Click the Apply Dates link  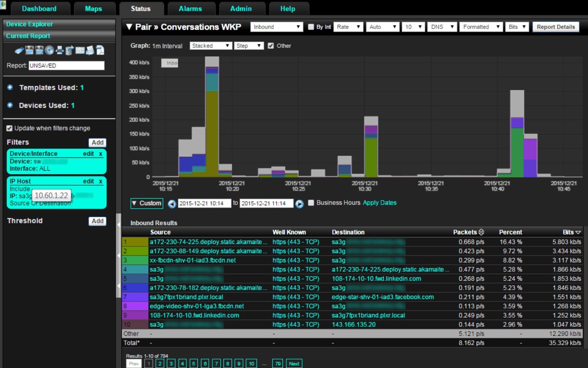pyautogui.click(x=379, y=203)
